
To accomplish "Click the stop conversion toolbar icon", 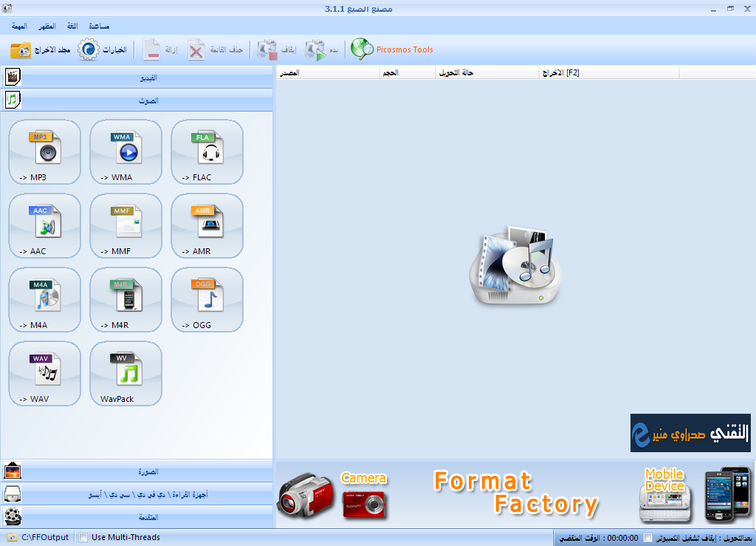I will (267, 50).
